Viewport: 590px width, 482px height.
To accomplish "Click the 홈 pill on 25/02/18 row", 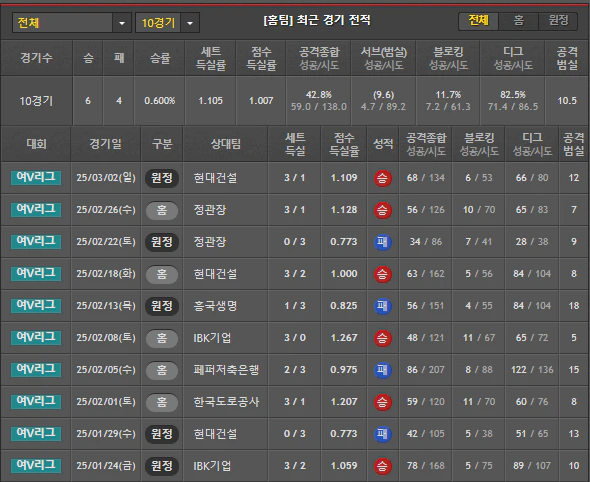I will (162, 274).
